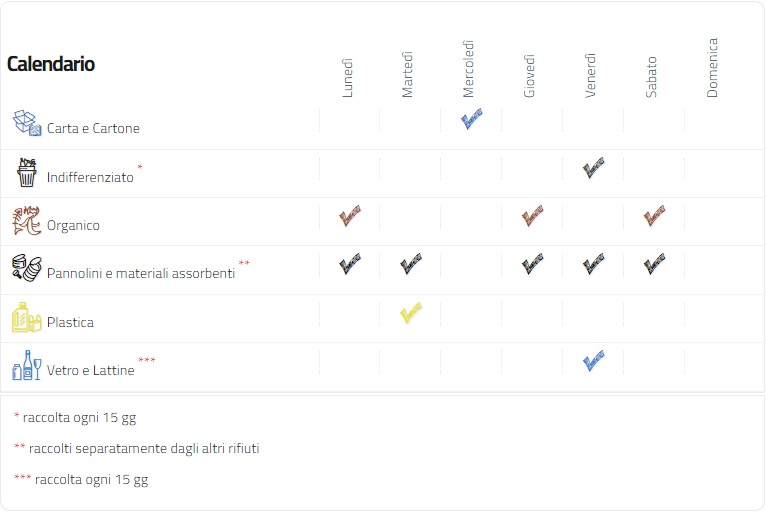Click the Pannolini checkmark under Martedì
The width and height of the screenshot is (766, 514).
(x=411, y=264)
